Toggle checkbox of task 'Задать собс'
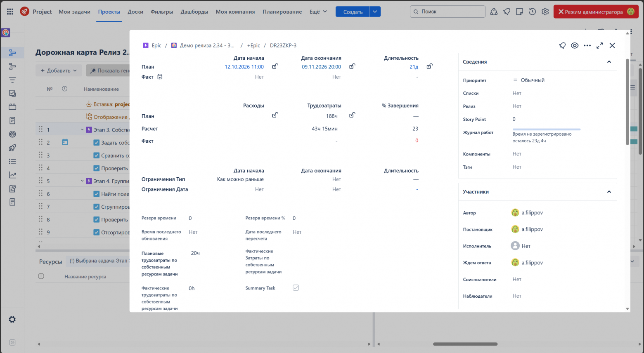Image resolution: width=644 pixels, height=353 pixels. (x=97, y=143)
